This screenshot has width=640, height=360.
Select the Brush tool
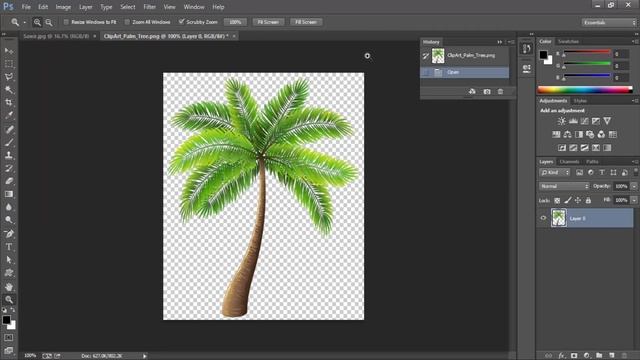click(x=9, y=142)
